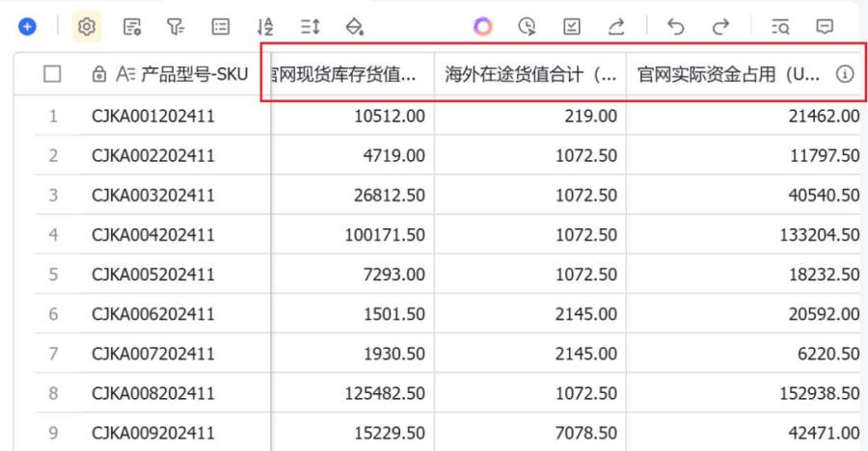Launch the colorful AI assistant ring icon
Image resolution: width=868 pixels, height=451 pixels.
483,27
